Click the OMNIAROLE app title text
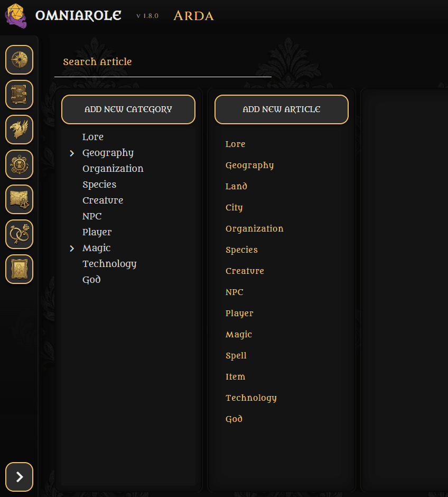448x497 pixels. pos(78,15)
